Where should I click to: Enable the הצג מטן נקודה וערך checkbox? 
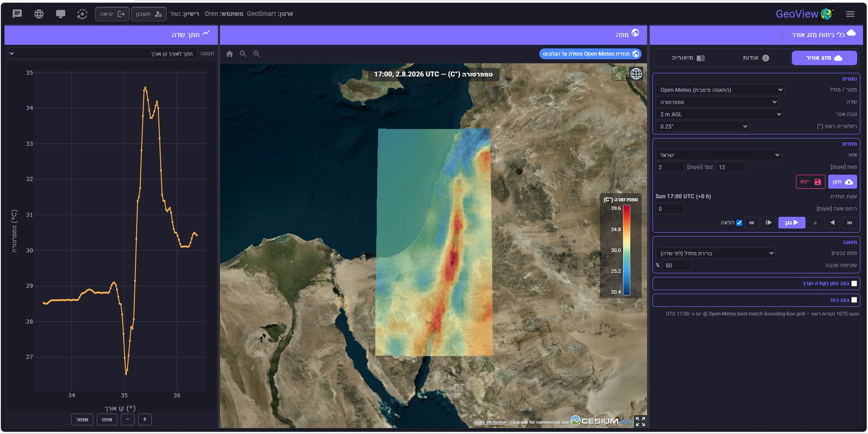[854, 284]
